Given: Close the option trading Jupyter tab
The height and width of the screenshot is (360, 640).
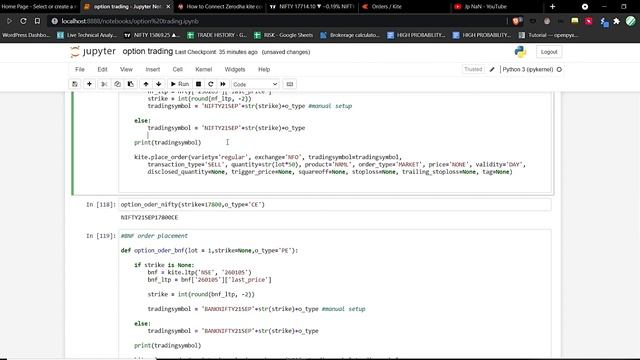Looking at the screenshot, I should click(x=168, y=7).
